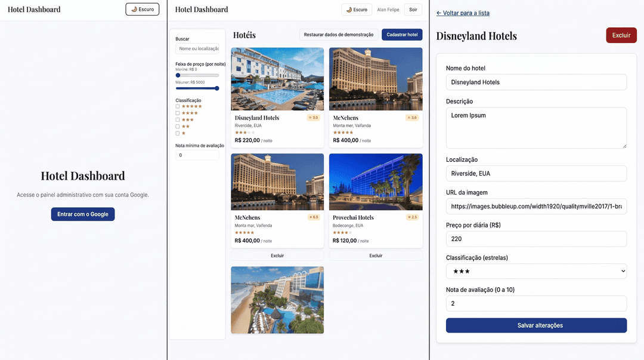644x360 pixels.
Task: Click the star row on Disneyland Hotels card
Action: click(x=245, y=133)
